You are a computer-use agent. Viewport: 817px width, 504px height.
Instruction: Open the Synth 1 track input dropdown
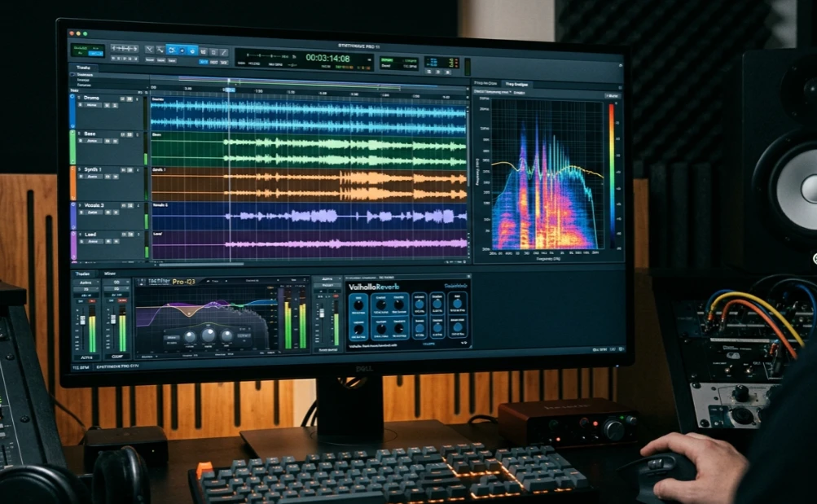coord(94,177)
